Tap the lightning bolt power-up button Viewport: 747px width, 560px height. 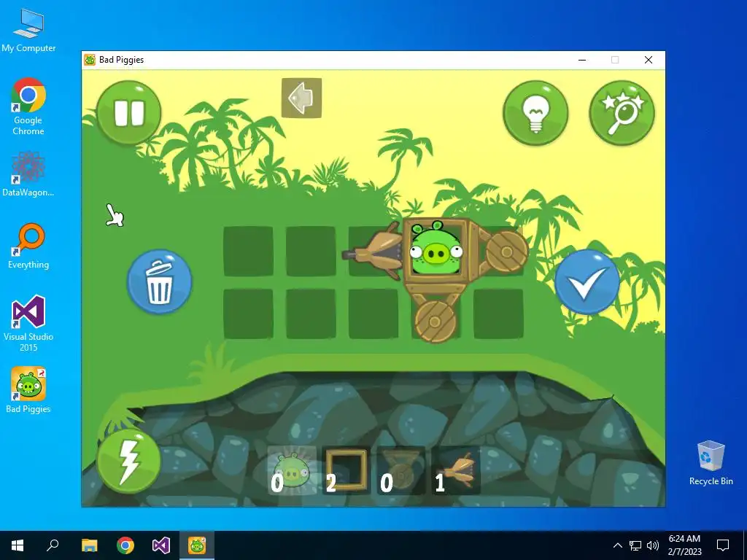click(128, 461)
